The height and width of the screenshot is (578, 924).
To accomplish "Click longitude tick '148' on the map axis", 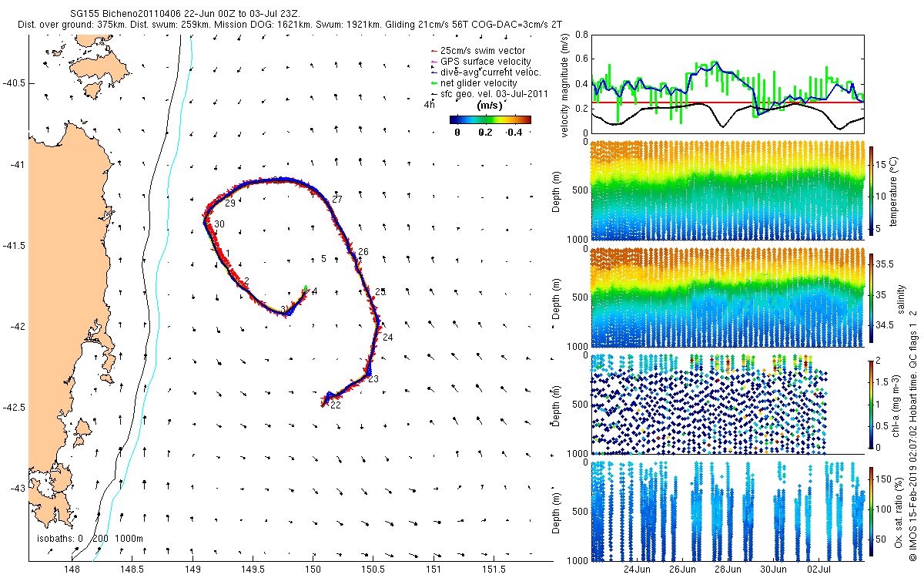I will coord(72,570).
